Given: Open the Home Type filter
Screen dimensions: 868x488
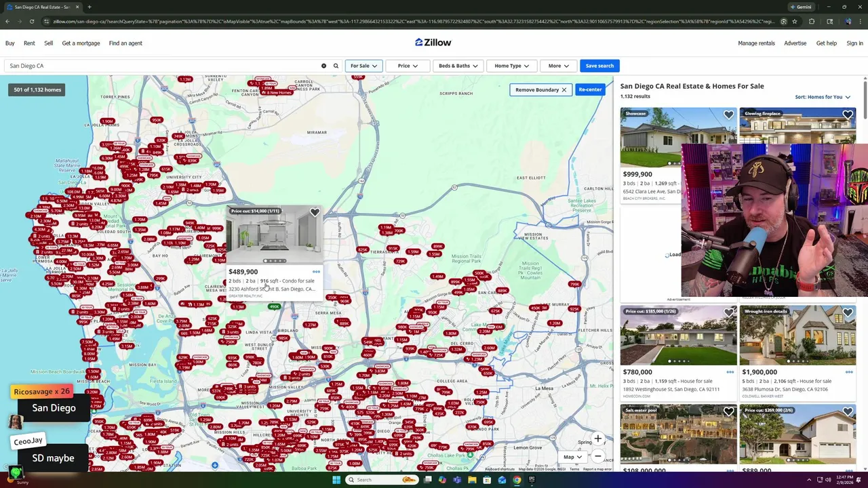Looking at the screenshot, I should pyautogui.click(x=511, y=66).
